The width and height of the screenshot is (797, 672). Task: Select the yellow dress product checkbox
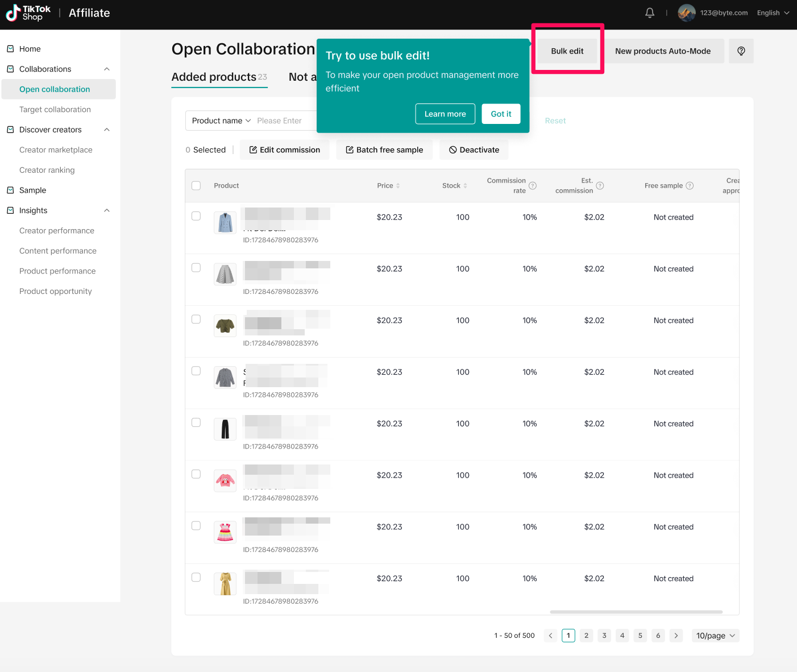click(196, 577)
